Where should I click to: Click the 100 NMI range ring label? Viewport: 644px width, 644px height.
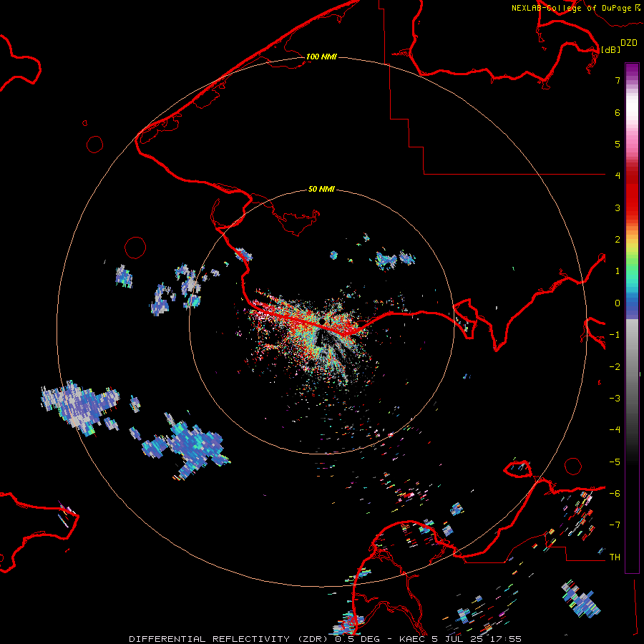(x=321, y=57)
